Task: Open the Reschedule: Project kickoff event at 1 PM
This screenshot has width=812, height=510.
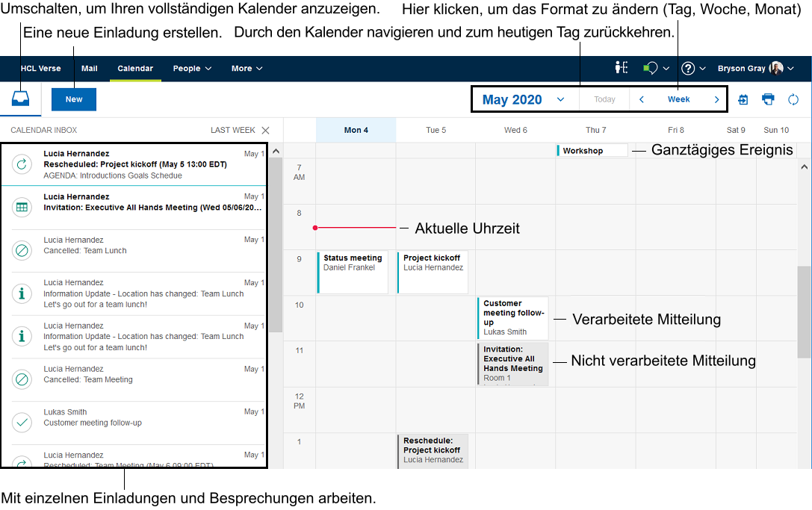Action: (433, 451)
